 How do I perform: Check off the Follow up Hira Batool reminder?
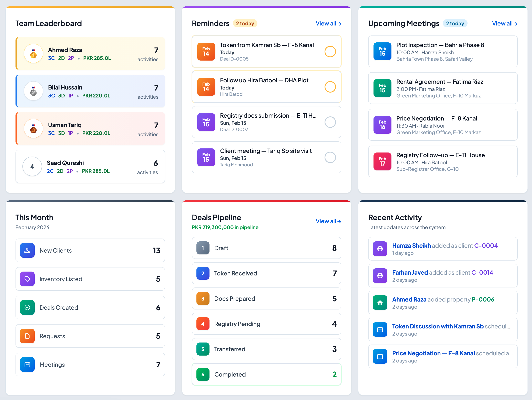coord(330,87)
